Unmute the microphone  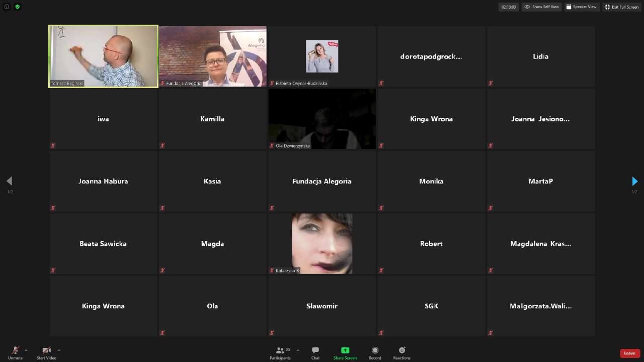15,350
